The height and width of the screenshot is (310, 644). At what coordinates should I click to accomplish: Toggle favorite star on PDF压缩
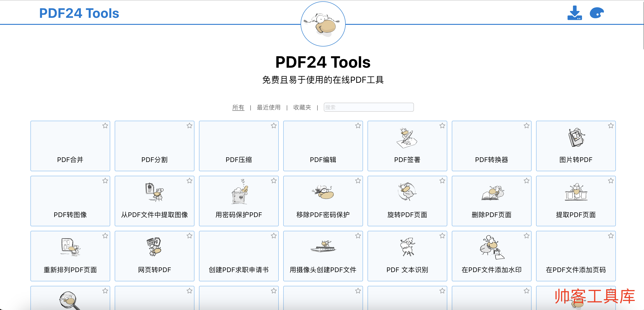tap(274, 126)
